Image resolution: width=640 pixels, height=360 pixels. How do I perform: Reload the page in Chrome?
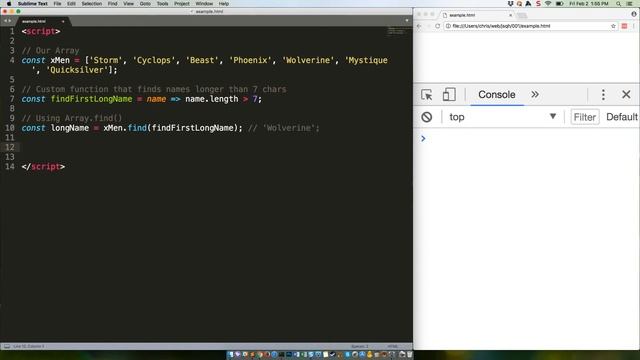click(438, 26)
